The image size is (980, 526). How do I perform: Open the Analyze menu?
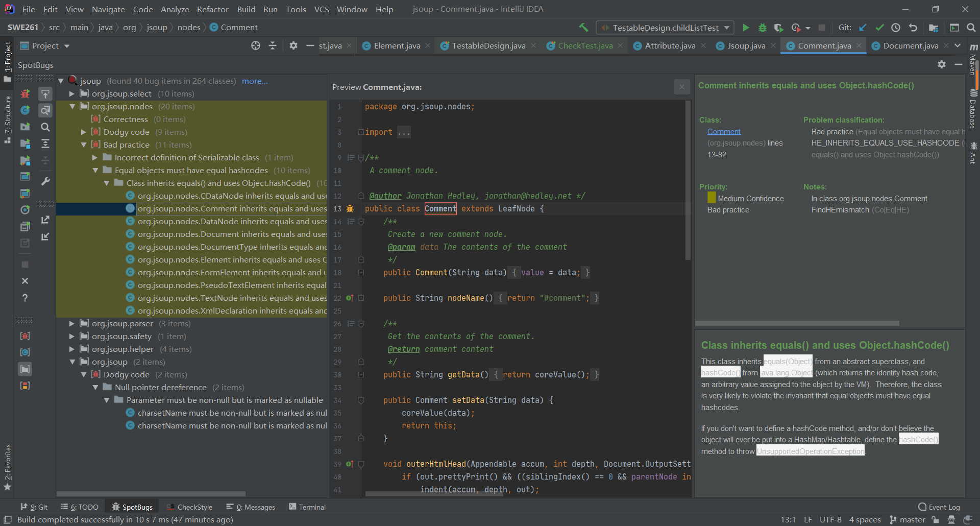[x=175, y=9]
